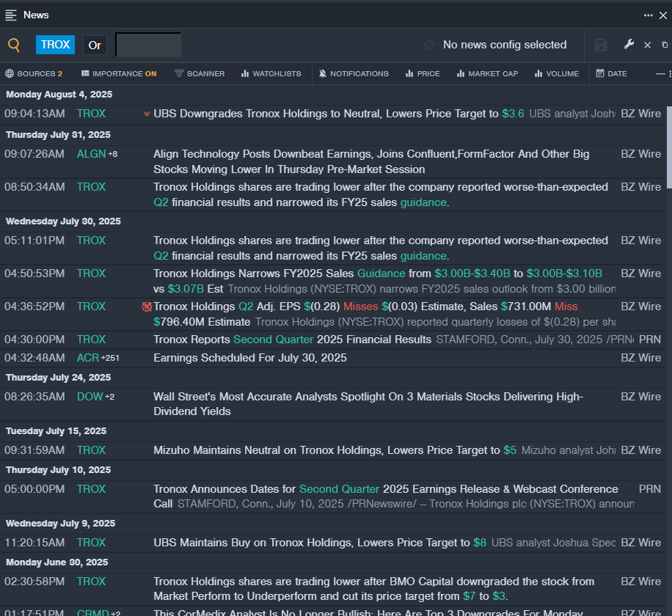The image size is (672, 616).
Task: Open the Market Cap filter
Action: click(488, 73)
